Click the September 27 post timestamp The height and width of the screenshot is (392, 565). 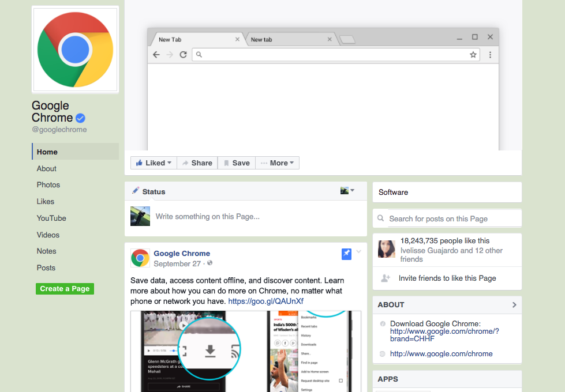[x=177, y=264]
